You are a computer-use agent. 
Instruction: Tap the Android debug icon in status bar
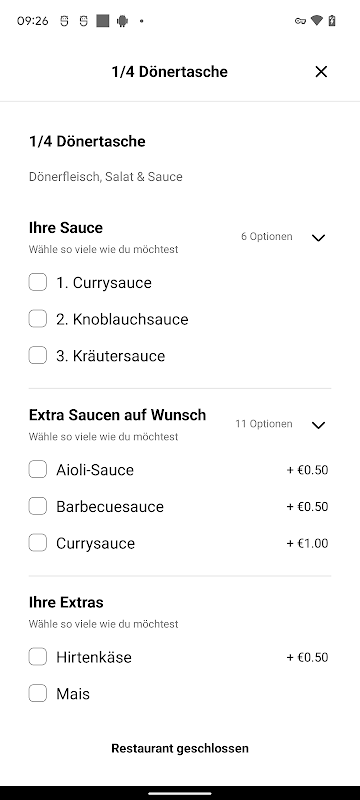coord(122,21)
